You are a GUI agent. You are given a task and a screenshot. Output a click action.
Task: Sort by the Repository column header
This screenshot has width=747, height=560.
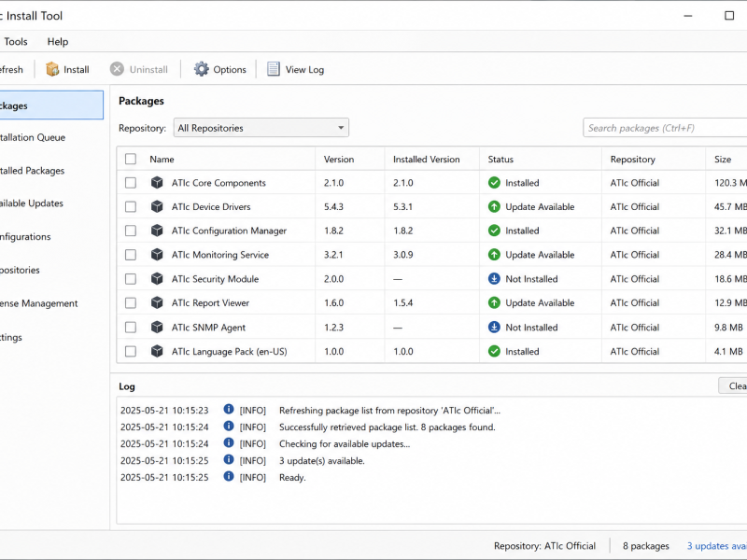point(633,159)
